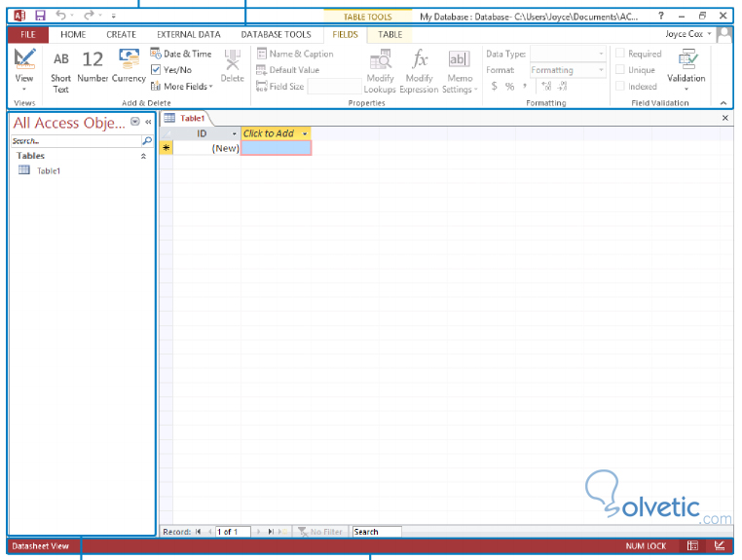This screenshot has height=560, width=742.
Task: Click the No Filter indicator
Action: [x=320, y=532]
